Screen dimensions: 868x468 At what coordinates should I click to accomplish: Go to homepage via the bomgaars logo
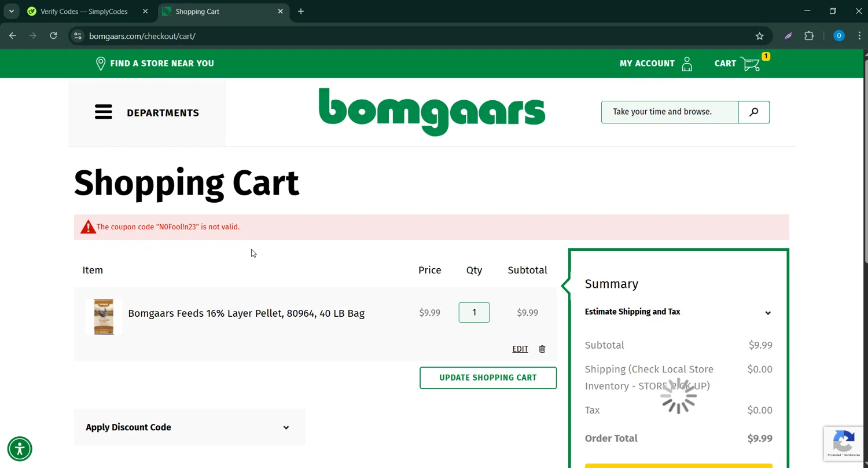point(432,112)
